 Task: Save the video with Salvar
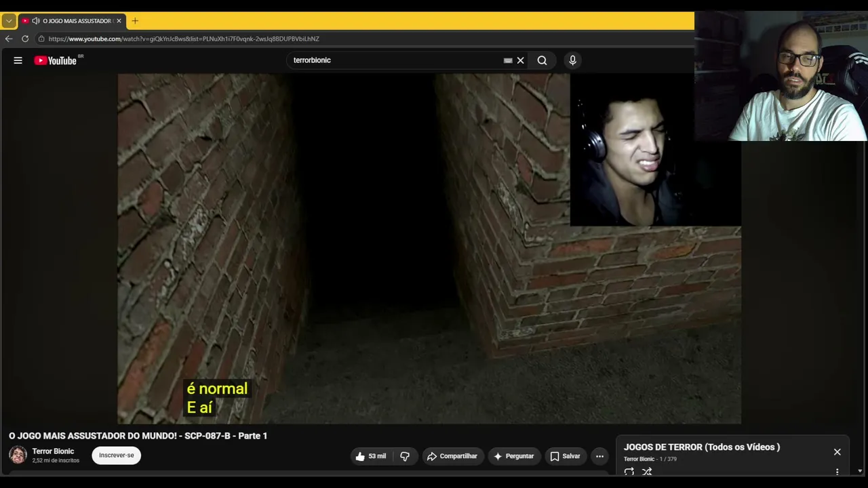(x=565, y=456)
